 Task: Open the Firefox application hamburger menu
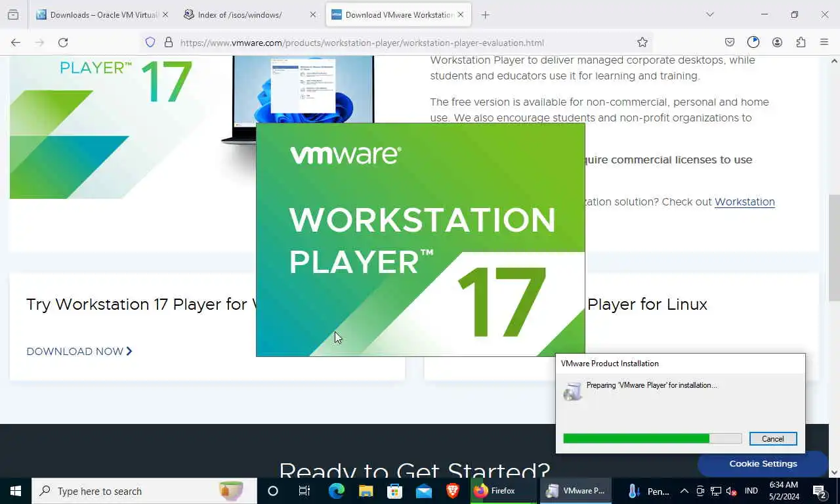coord(824,42)
